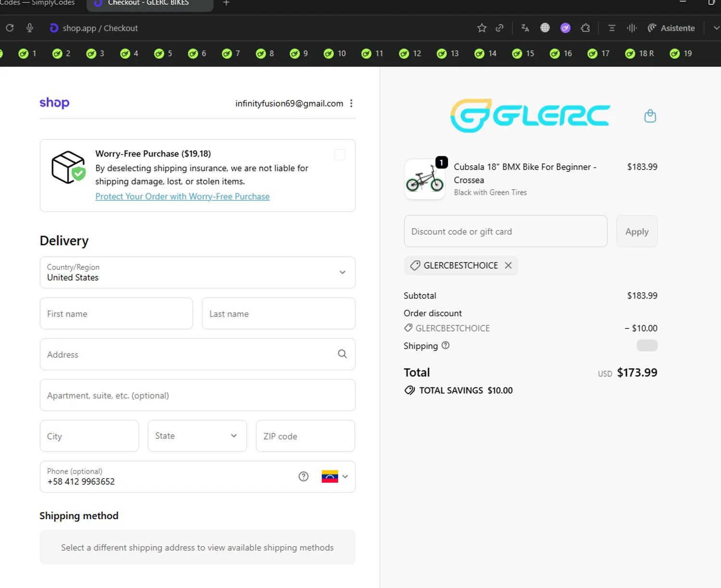The image size is (721, 588).
Task: Reload the checkout page
Action: click(10, 28)
